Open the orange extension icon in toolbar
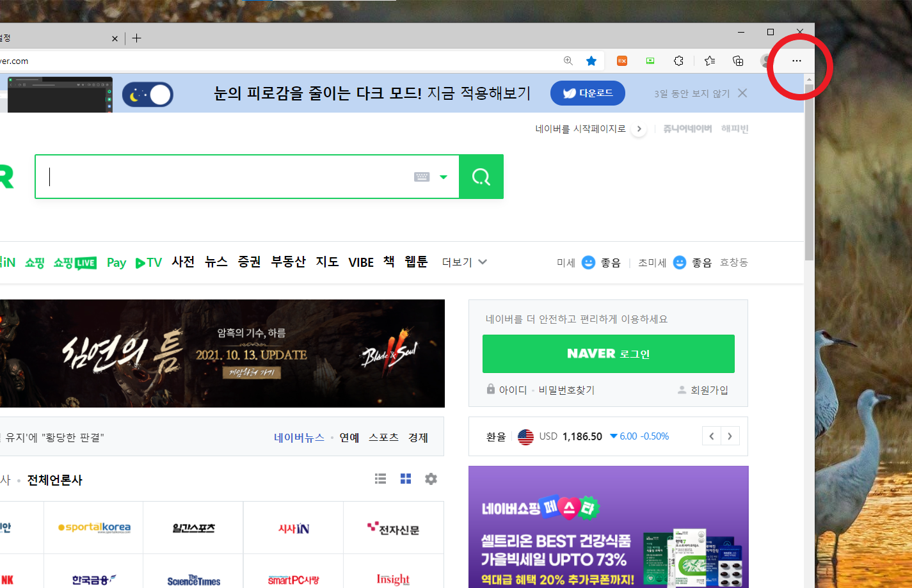Image resolution: width=912 pixels, height=588 pixels. 622,61
